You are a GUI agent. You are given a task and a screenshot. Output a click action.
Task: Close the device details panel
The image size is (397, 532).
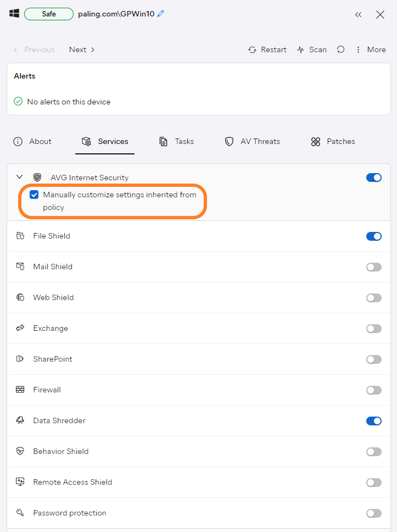click(x=380, y=15)
